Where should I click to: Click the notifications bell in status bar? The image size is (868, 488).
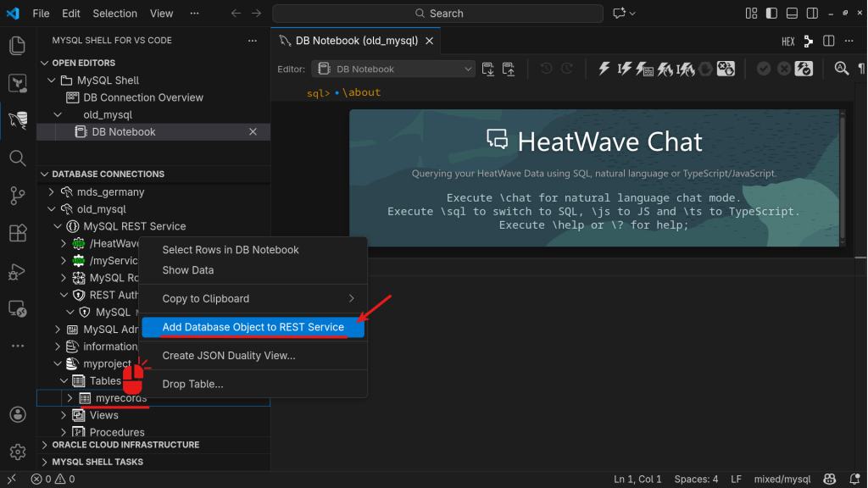pos(854,480)
